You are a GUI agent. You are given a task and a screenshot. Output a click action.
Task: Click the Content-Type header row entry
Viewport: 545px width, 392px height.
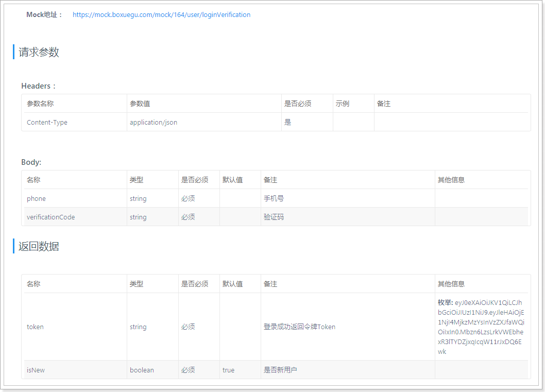click(x=46, y=122)
